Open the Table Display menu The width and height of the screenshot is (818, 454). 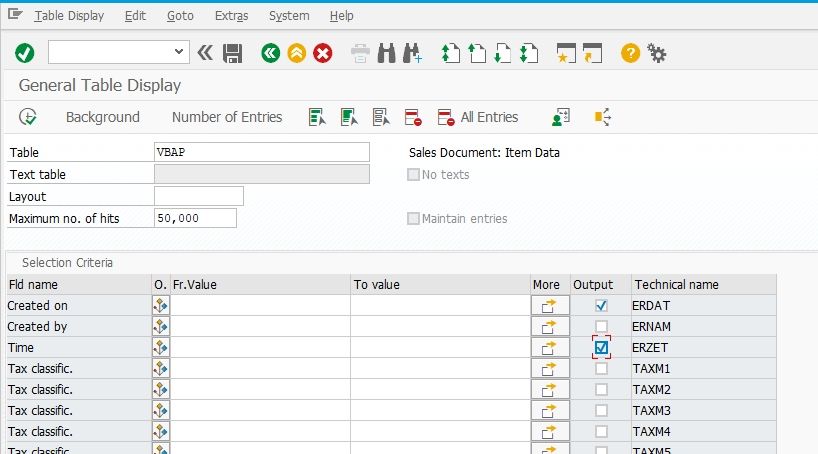pyautogui.click(x=69, y=16)
